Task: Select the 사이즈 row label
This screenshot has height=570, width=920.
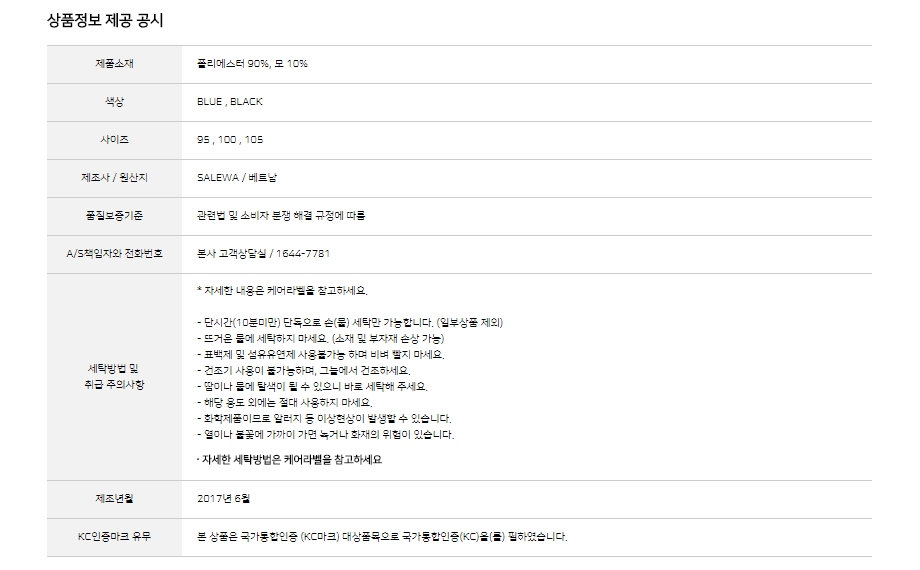Action: click(x=114, y=140)
